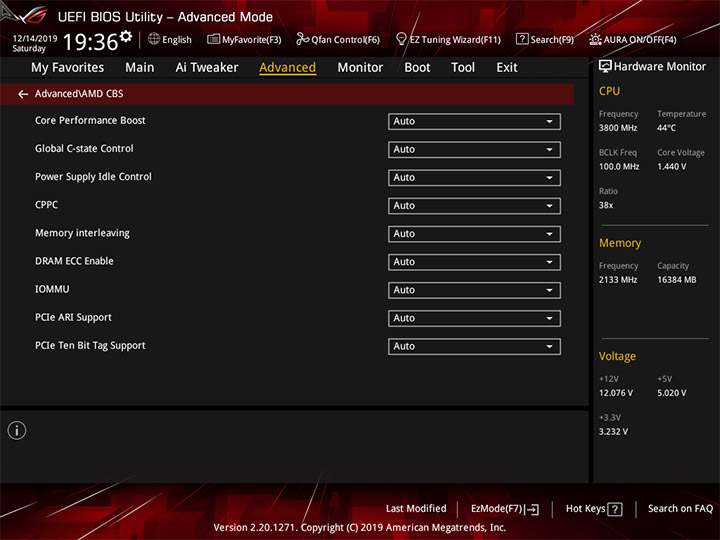Viewport: 720px width, 540px height.
Task: Switch to EzMode(F7)
Action: 505,509
